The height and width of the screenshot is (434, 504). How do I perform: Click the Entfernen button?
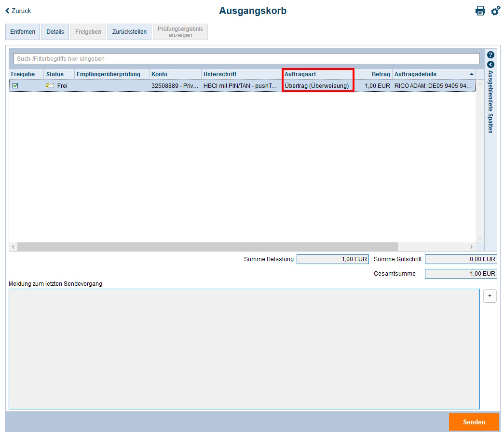[22, 31]
